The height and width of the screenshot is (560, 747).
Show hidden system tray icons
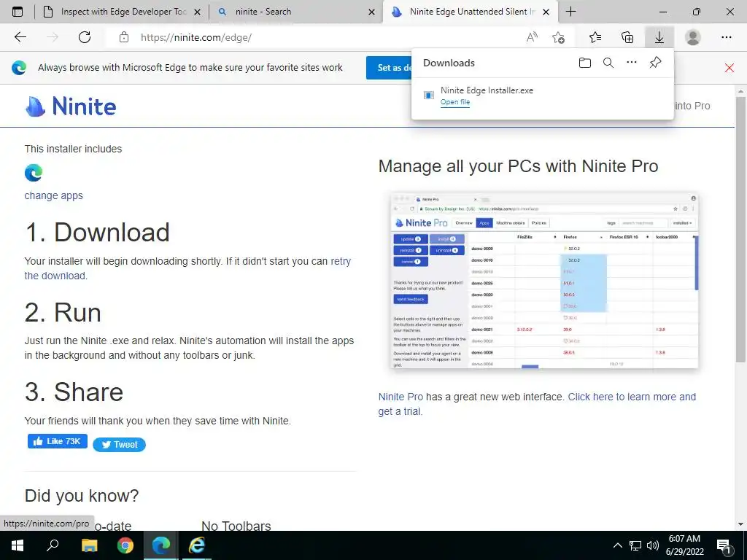(x=617, y=545)
